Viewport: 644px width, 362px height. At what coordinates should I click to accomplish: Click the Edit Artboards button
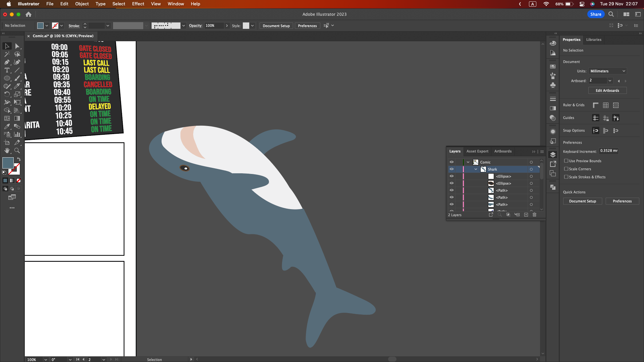[607, 90]
